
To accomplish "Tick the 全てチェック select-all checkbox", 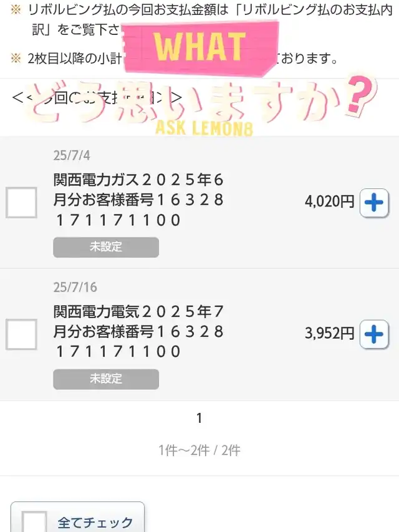I will (35, 523).
